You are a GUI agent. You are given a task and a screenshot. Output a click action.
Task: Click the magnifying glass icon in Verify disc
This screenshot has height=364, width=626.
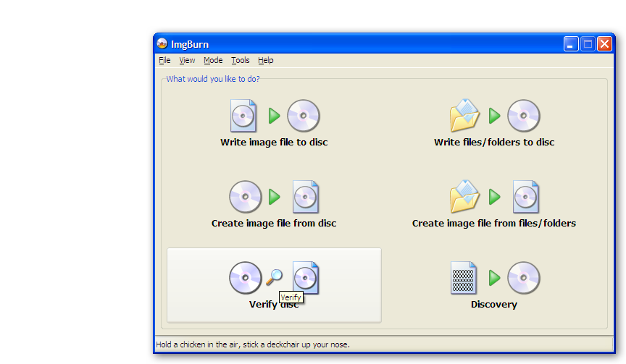(x=275, y=277)
